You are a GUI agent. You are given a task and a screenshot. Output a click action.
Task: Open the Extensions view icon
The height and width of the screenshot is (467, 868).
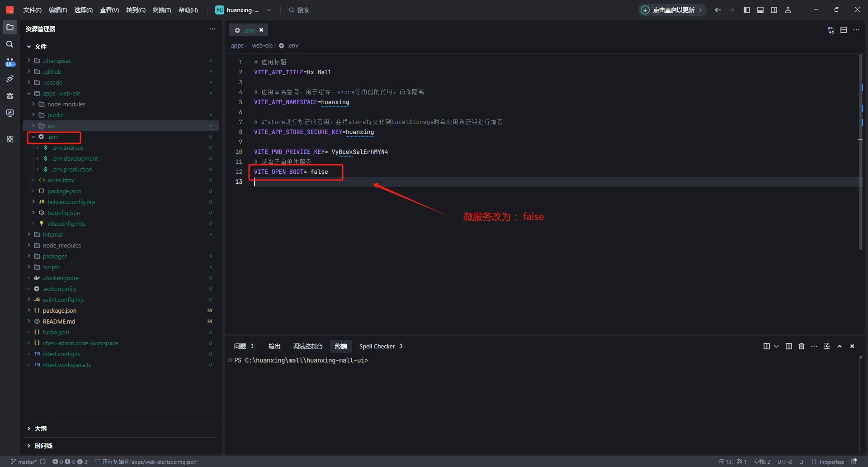click(x=9, y=139)
